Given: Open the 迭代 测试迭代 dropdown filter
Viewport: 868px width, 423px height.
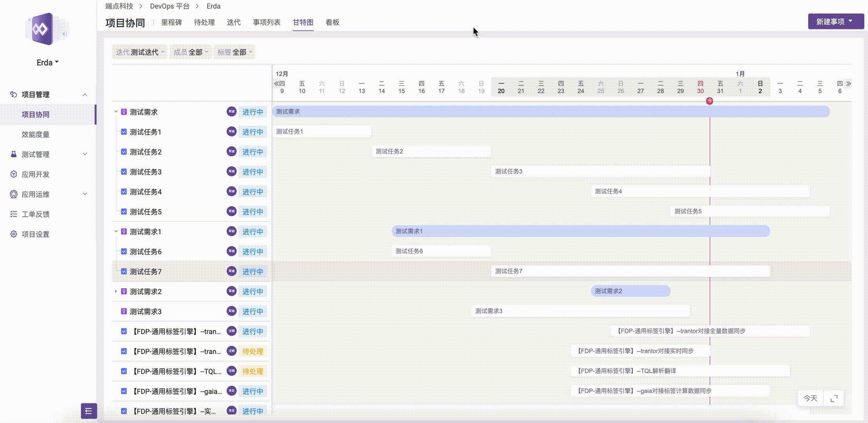Looking at the screenshot, I should [139, 51].
